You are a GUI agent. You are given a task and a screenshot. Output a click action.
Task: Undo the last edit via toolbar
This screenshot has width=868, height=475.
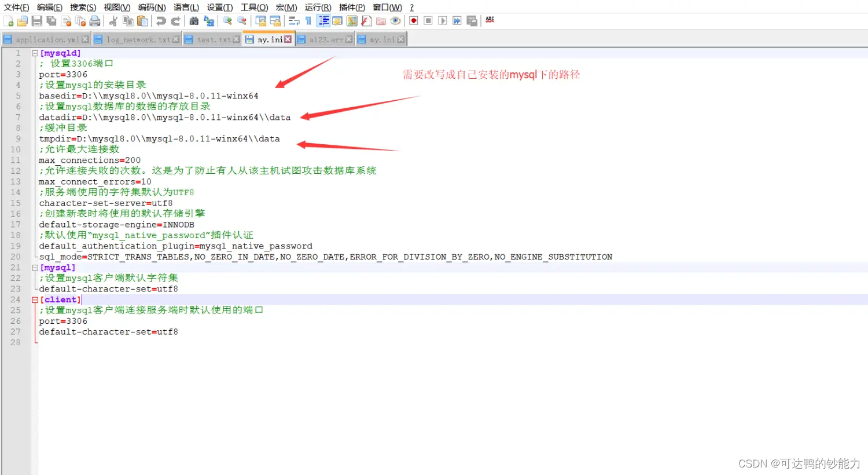coord(161,21)
